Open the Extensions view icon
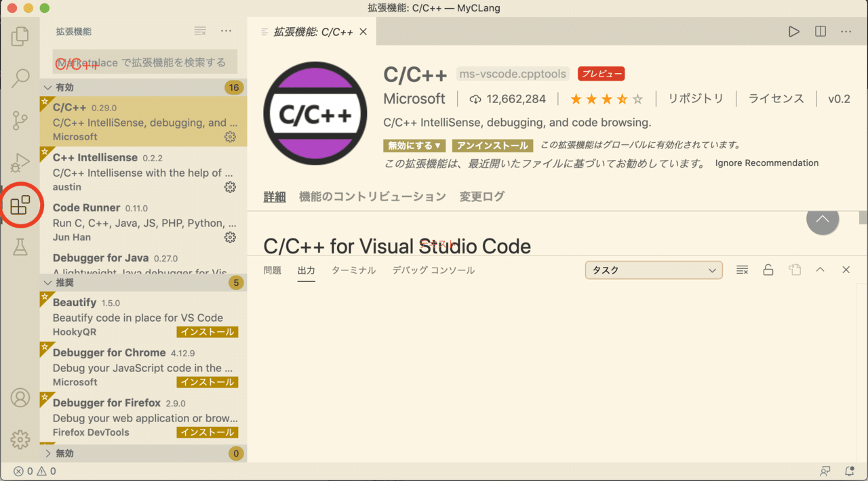The image size is (868, 481). [x=20, y=205]
